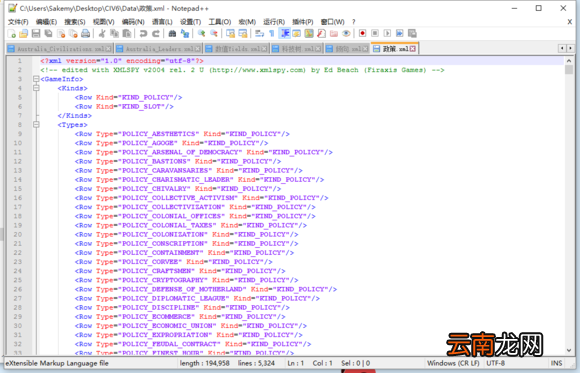This screenshot has width=580, height=373.
Task: Close the Australia_Civilizations.xml tab
Action: [108, 49]
